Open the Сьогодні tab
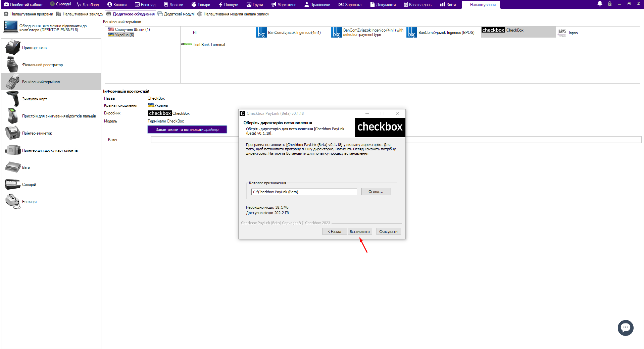The image size is (644, 349). point(60,4)
